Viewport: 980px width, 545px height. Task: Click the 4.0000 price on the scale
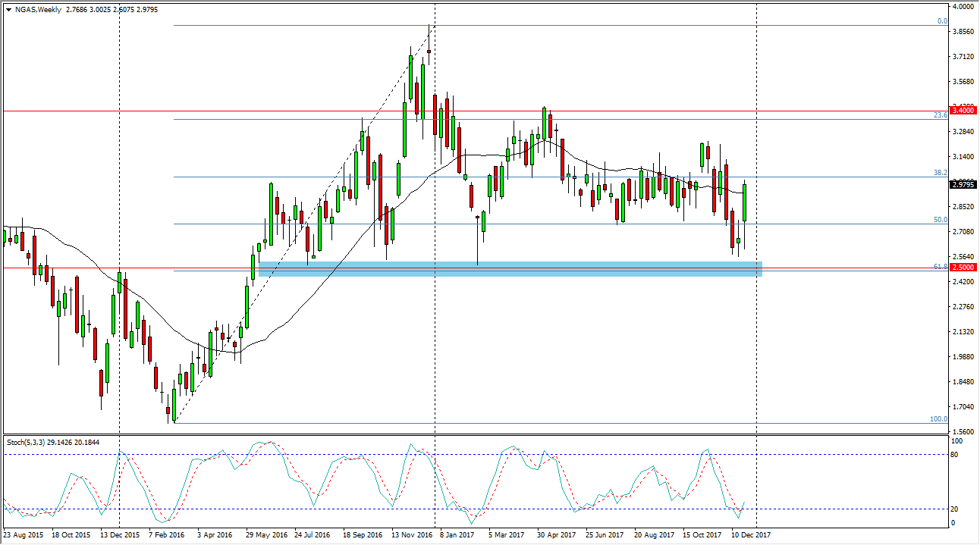[x=963, y=8]
